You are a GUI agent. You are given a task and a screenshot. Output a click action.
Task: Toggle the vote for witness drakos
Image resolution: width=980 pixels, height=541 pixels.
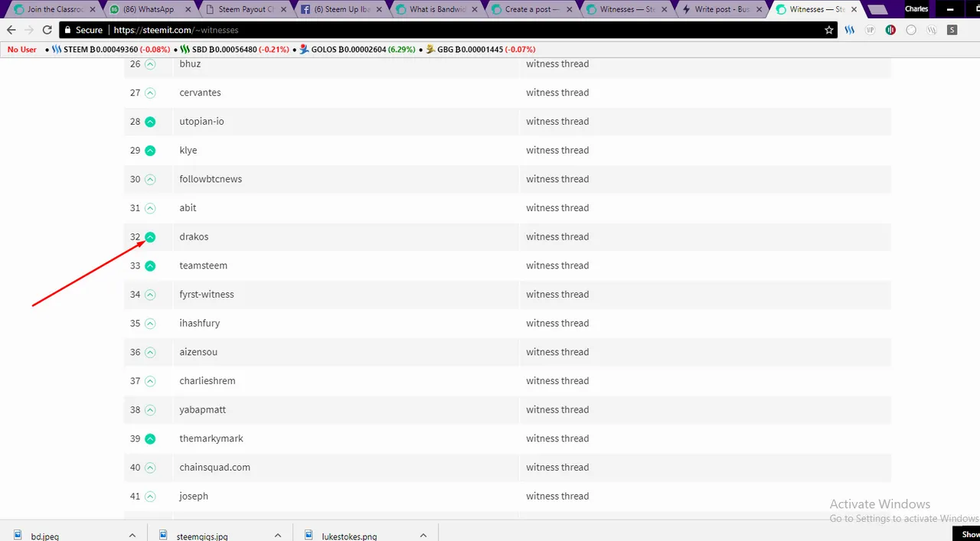150,237
